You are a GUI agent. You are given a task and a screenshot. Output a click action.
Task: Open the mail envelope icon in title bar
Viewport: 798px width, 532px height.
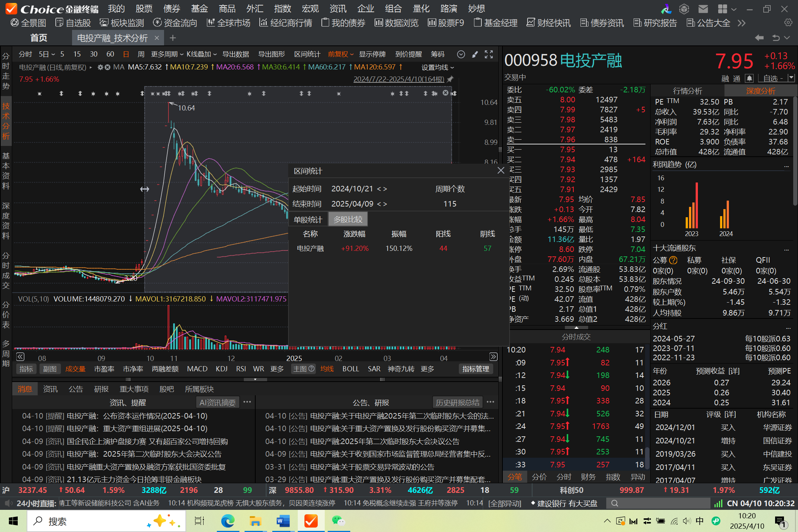pos(703,8)
